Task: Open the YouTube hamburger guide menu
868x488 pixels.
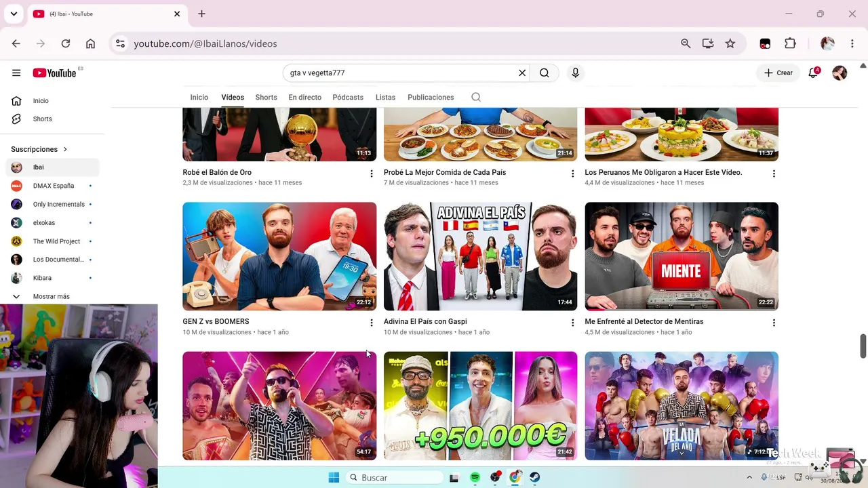Action: pyautogui.click(x=16, y=73)
